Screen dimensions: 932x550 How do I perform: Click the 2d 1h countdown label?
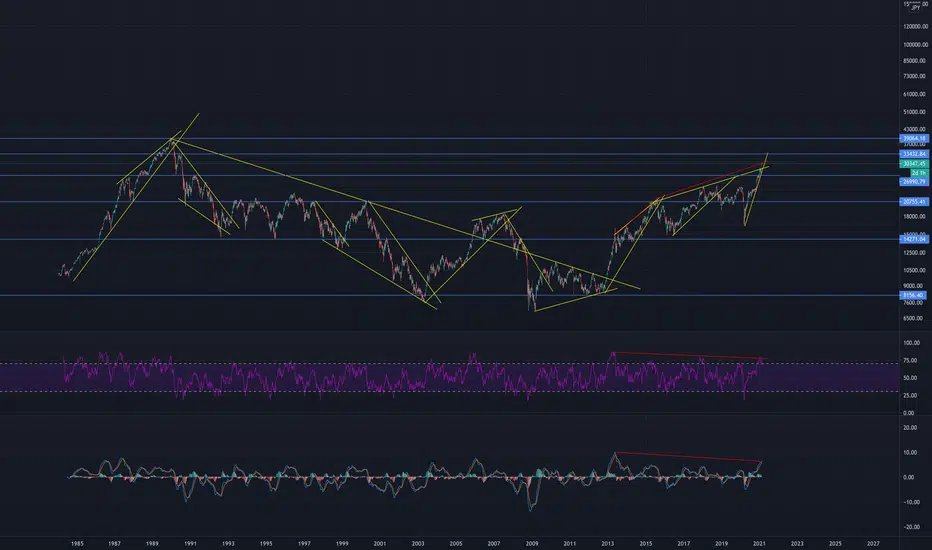(918, 172)
